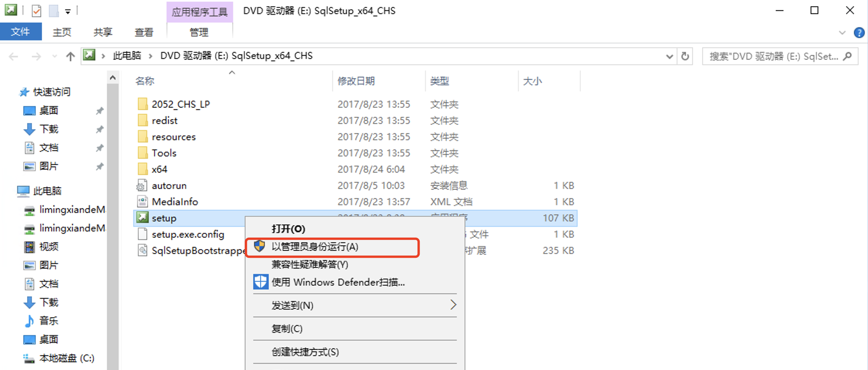Open the help question mark icon
The height and width of the screenshot is (370, 868).
859,33
